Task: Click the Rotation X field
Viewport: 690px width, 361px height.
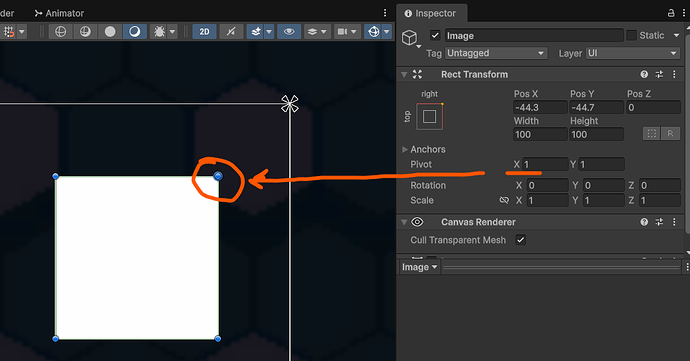Action: click(547, 185)
